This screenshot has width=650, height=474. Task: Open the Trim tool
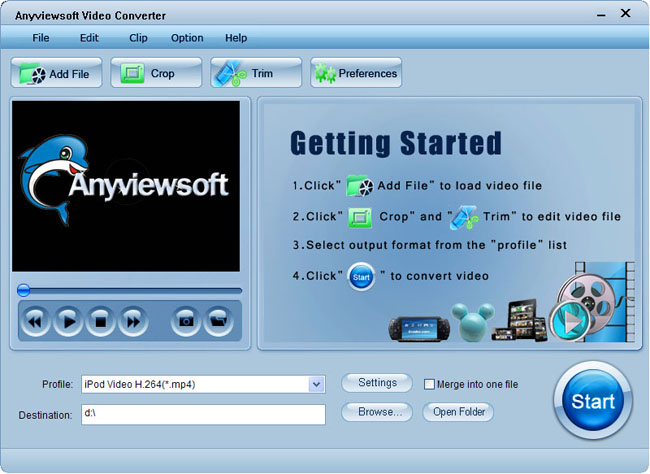[256, 73]
